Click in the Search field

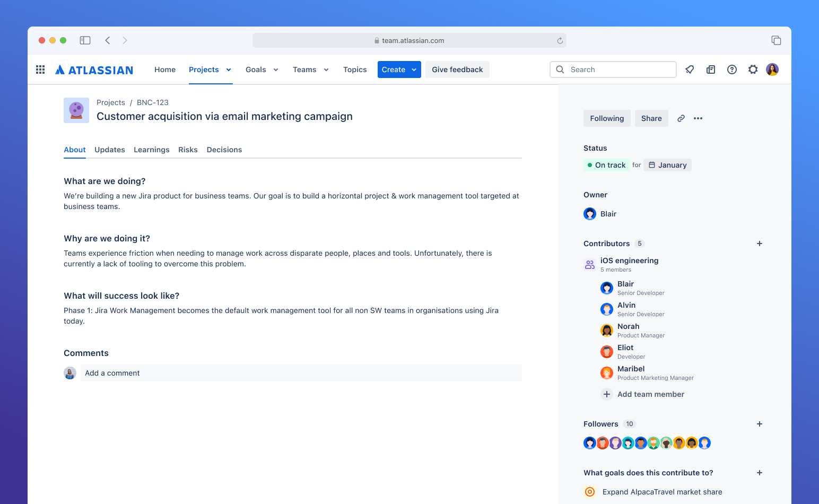coord(613,69)
